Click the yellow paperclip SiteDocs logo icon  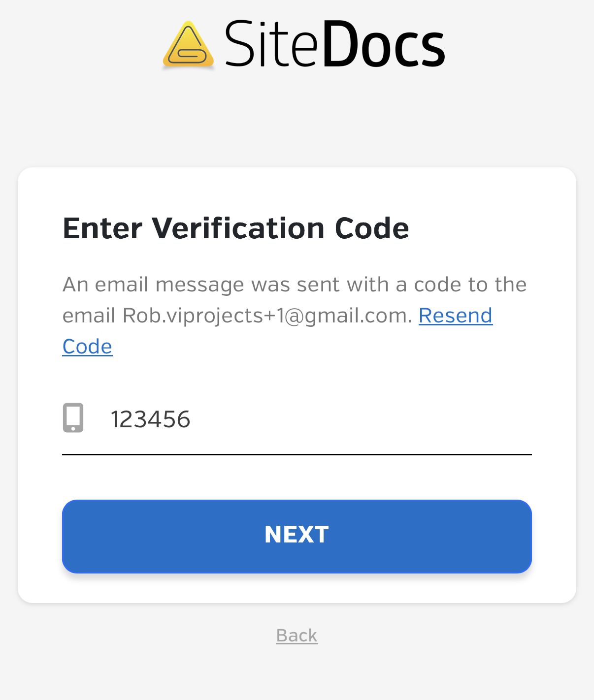188,44
